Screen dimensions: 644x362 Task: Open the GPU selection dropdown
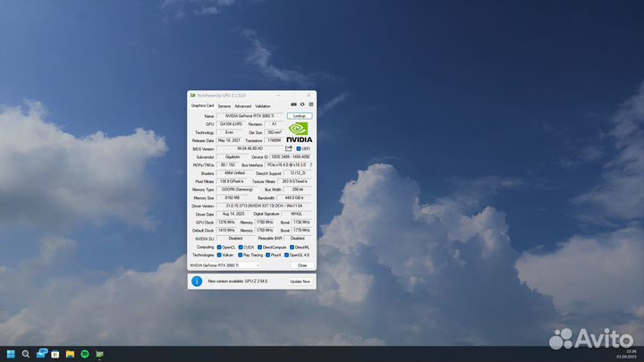225,265
